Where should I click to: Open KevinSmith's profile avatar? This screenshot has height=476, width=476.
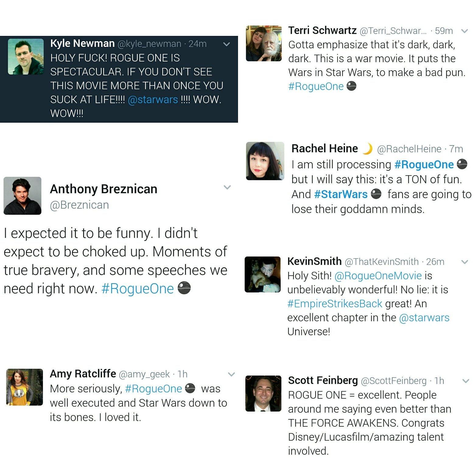coord(263,275)
